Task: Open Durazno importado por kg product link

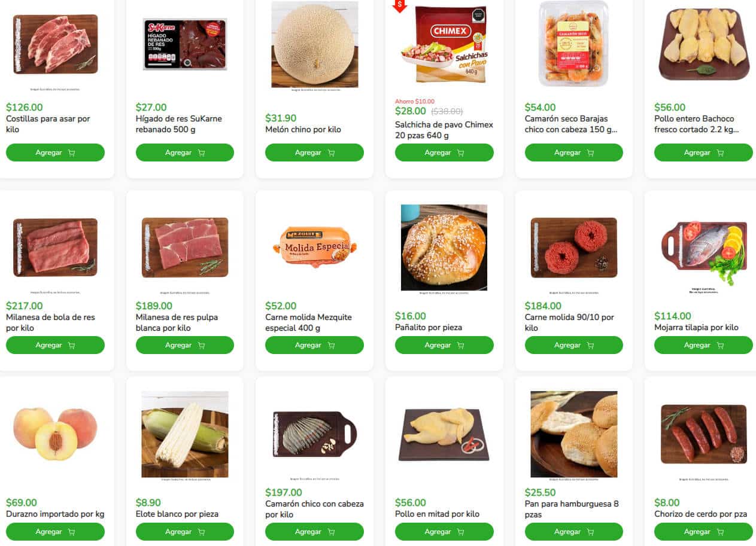Action: point(55,514)
